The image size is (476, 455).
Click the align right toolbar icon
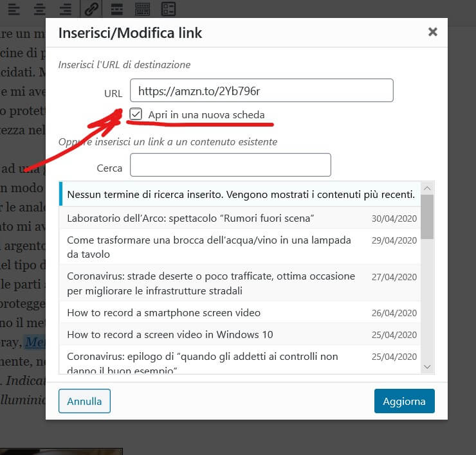[x=65, y=9]
